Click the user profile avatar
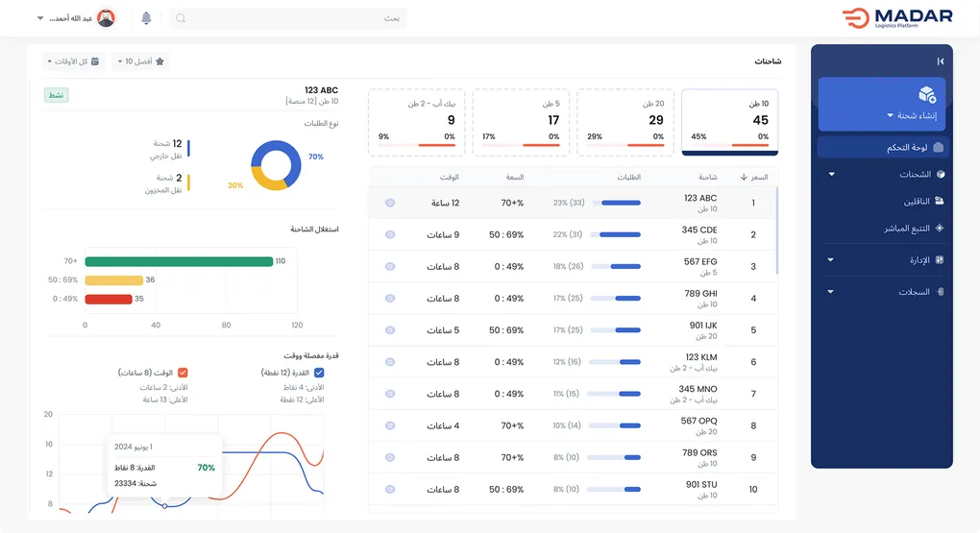Image resolution: width=980 pixels, height=533 pixels. pos(107,18)
